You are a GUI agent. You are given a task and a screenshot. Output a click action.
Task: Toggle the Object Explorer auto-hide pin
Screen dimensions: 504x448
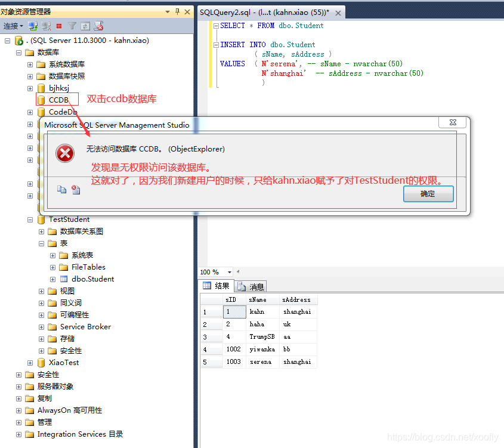(177, 12)
